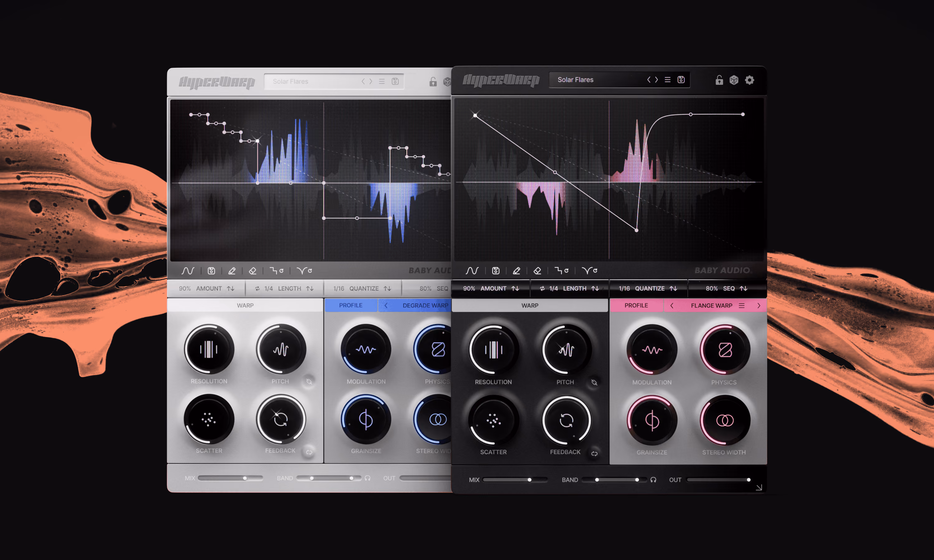Select the pink PROFILE tab in the dark window

(x=636, y=305)
